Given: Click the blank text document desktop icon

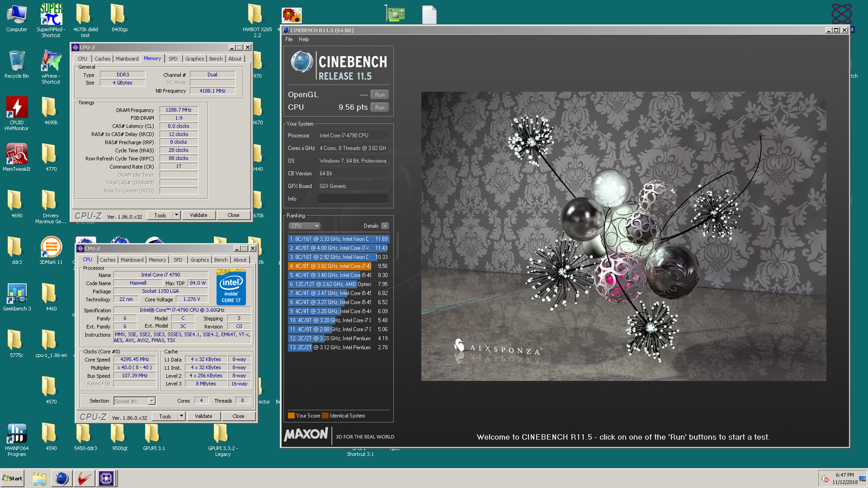Looking at the screenshot, I should click(429, 14).
